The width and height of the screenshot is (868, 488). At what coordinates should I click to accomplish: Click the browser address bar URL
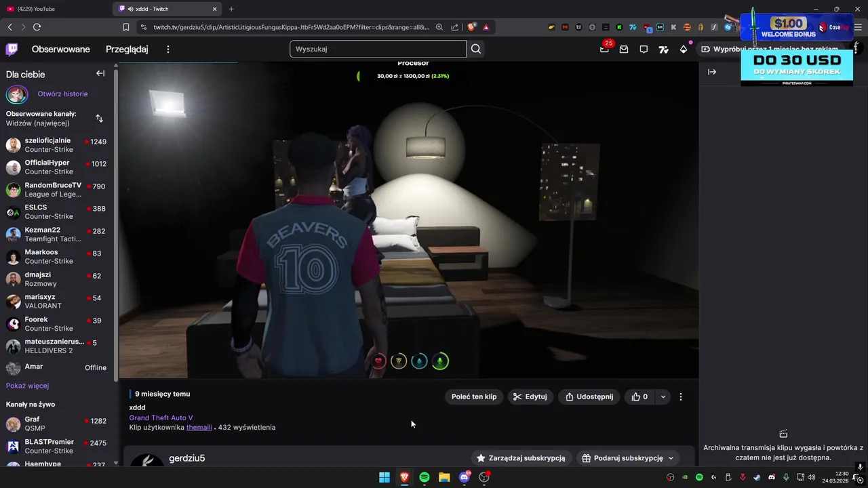pos(291,27)
